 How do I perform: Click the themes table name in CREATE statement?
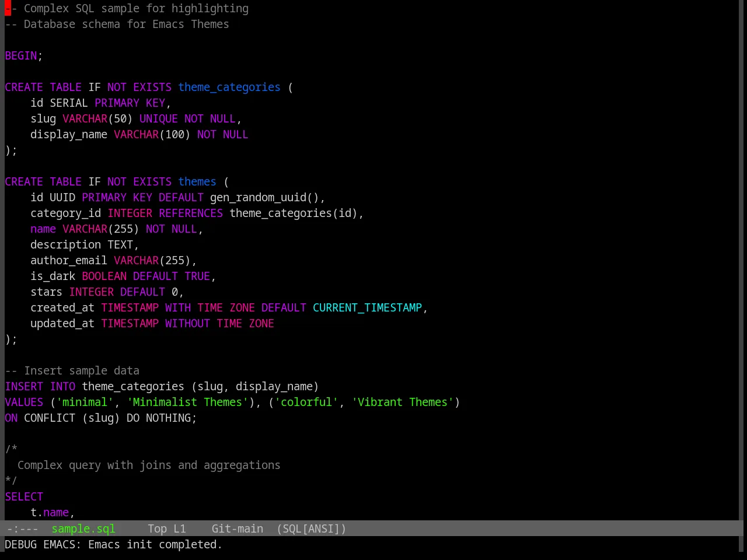197,181
